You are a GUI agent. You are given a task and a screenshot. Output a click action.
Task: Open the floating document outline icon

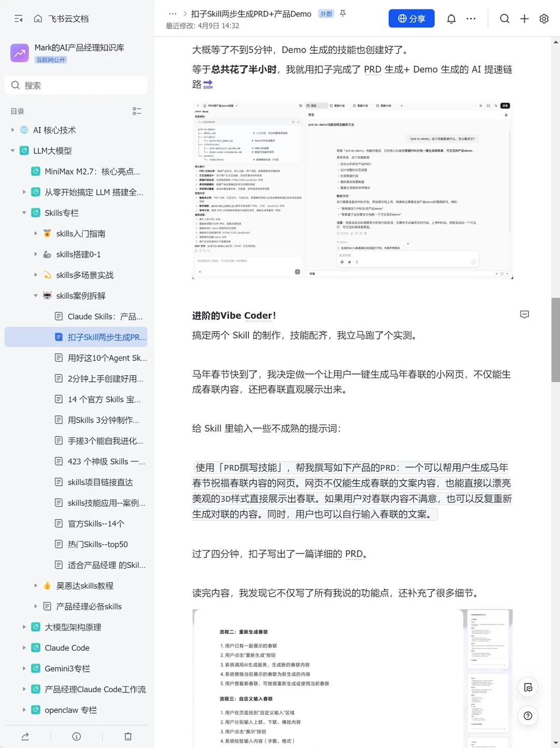(528, 687)
